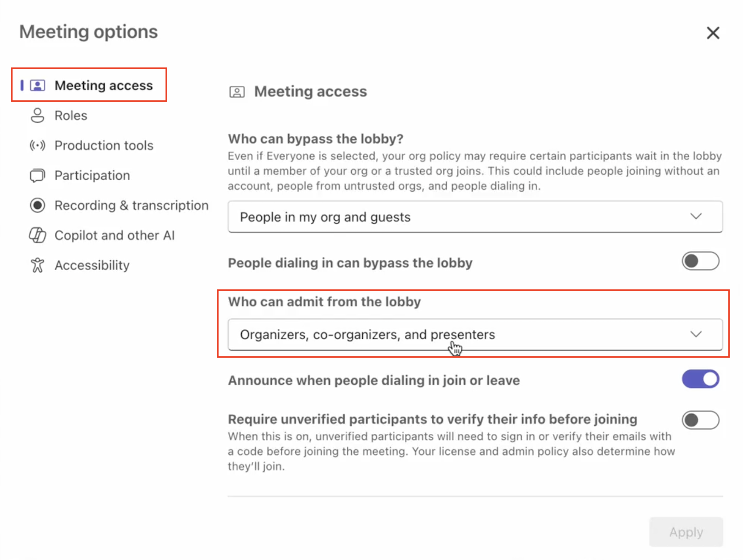This screenshot has height=560, width=743.
Task: Click the Copilot and other AI icon
Action: click(37, 235)
